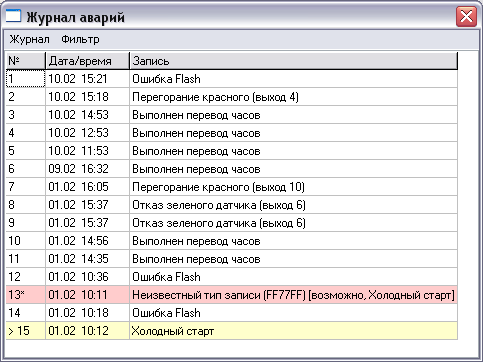Select the yellow Холодный старт row

232,331
